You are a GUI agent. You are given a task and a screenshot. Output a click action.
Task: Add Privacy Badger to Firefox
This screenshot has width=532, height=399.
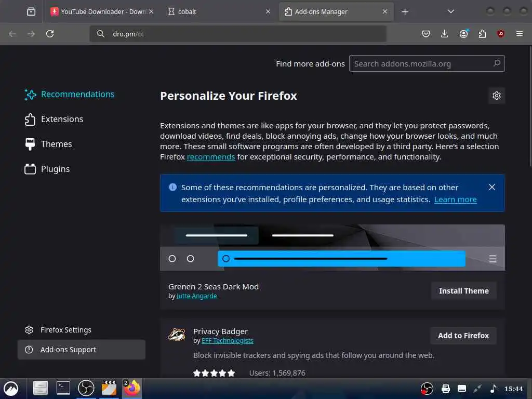pos(463,336)
